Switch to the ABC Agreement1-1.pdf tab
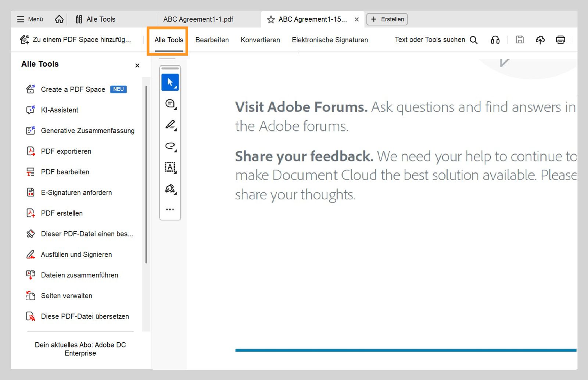This screenshot has height=380, width=588. pyautogui.click(x=198, y=19)
